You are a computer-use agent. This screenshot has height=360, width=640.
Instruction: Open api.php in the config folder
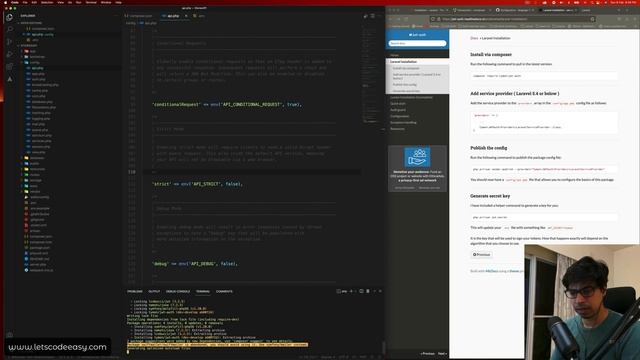37,68
